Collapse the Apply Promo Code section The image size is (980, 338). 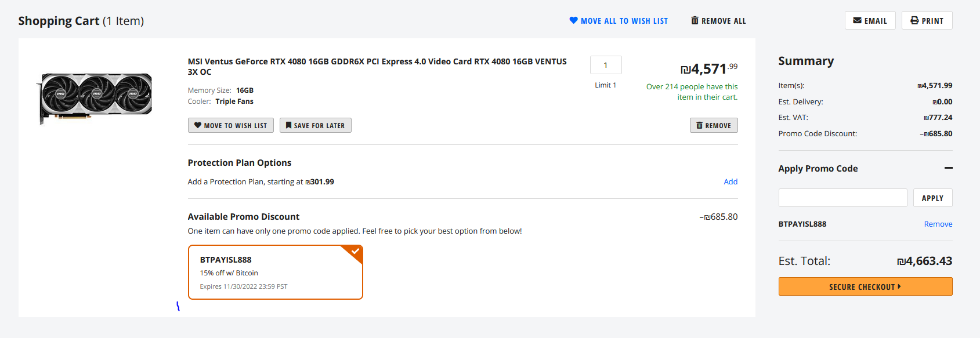tap(948, 168)
